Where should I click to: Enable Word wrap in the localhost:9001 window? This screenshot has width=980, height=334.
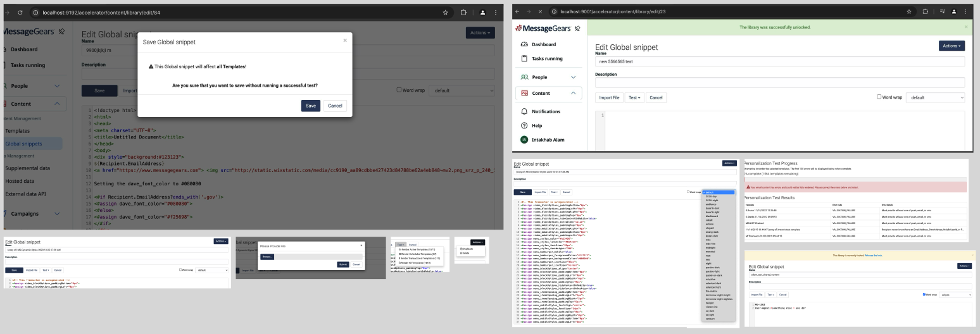pyautogui.click(x=879, y=97)
